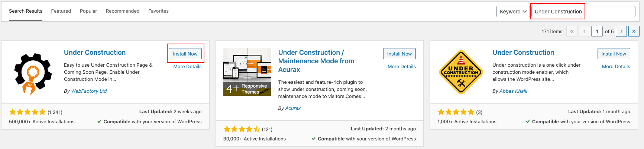644x149 pixels.
Task: Click the WebFactory gear and wrench plugin icon
Action: [x=33, y=73]
